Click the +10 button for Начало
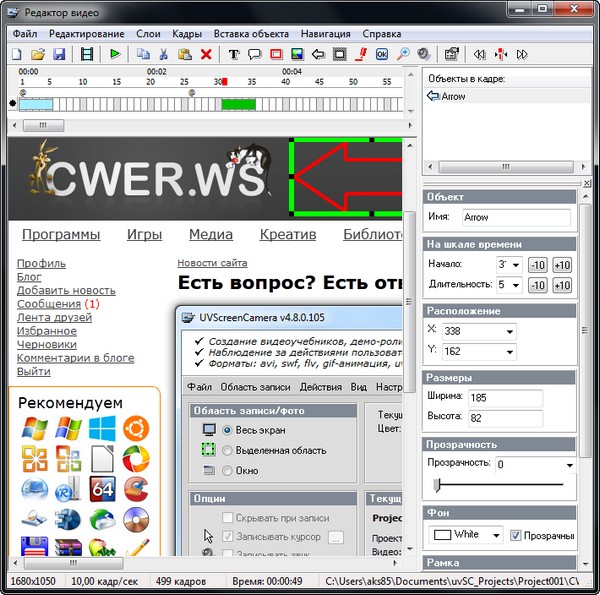Screen dimensions: 600x595 point(562,265)
